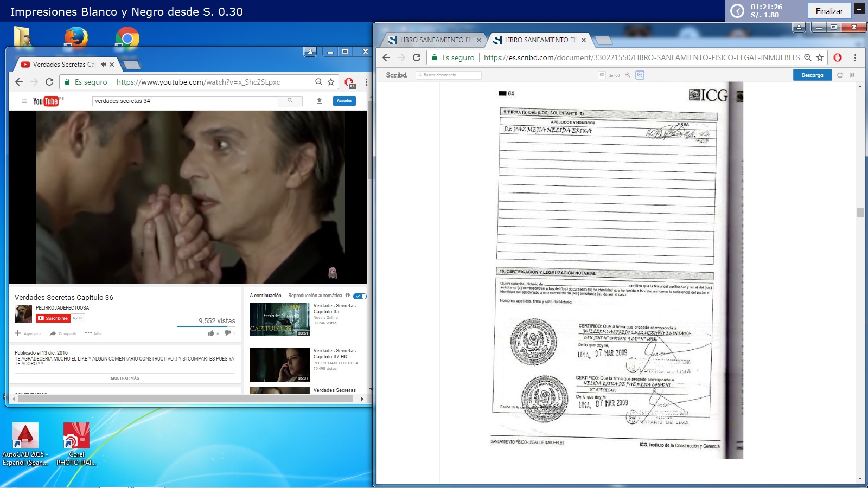868x488 pixels.
Task: Toggle Reproducción automática autoplay switch
Action: click(360, 296)
